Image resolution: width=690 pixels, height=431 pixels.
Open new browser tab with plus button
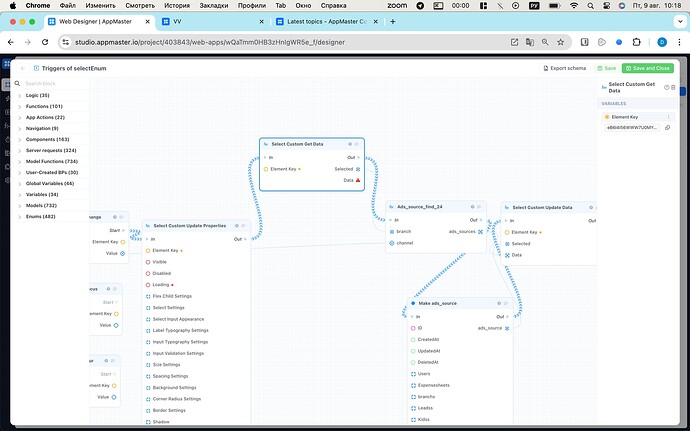pyautogui.click(x=393, y=22)
